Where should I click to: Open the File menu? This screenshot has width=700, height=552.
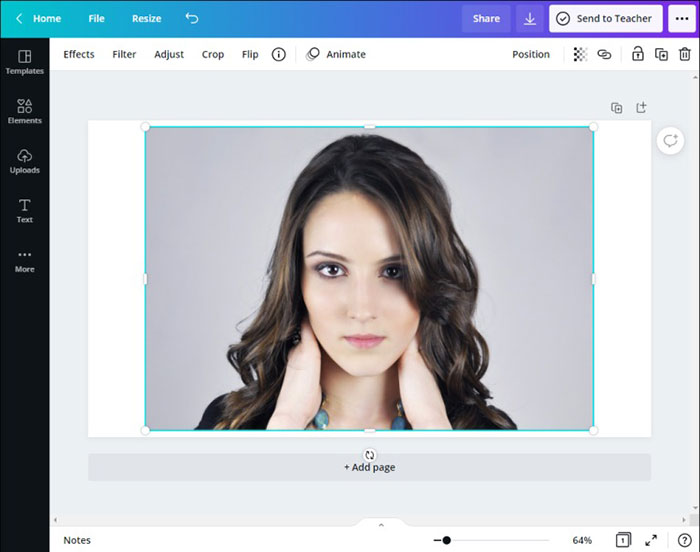click(x=96, y=18)
